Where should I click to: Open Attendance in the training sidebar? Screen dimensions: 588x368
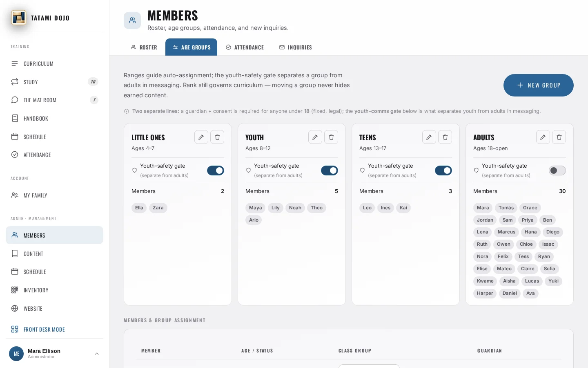point(54,155)
